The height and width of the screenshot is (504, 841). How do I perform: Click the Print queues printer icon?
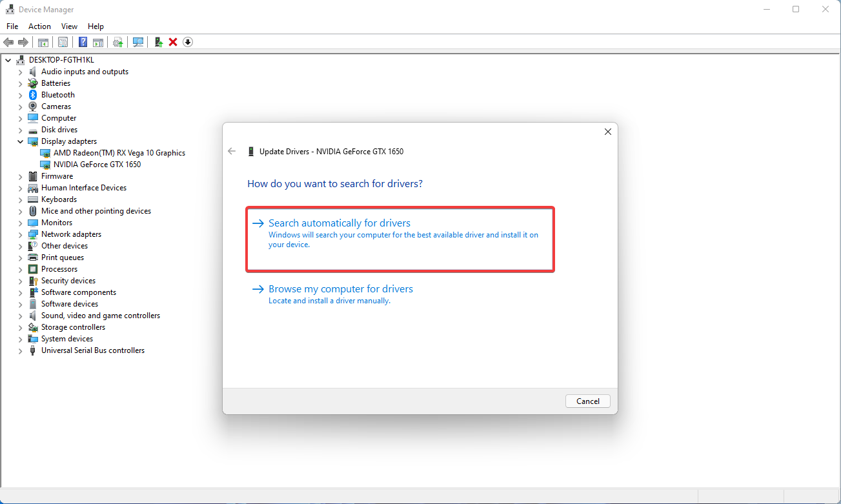pyautogui.click(x=33, y=257)
